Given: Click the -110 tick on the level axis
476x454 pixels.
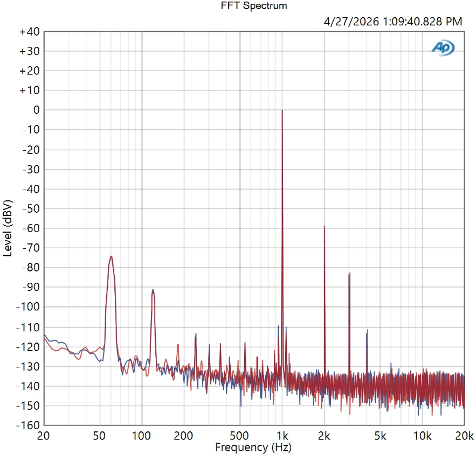Looking at the screenshot, I should click(x=28, y=327).
